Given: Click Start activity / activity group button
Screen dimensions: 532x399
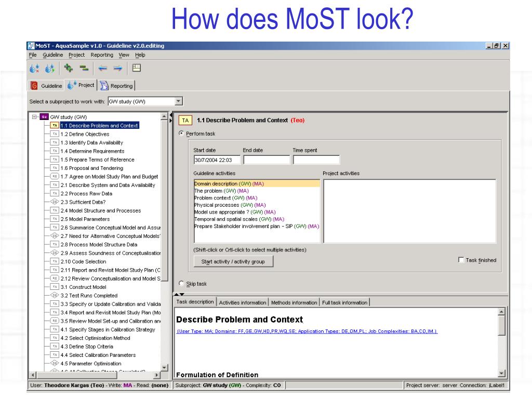Looking at the screenshot, I should 233,261.
